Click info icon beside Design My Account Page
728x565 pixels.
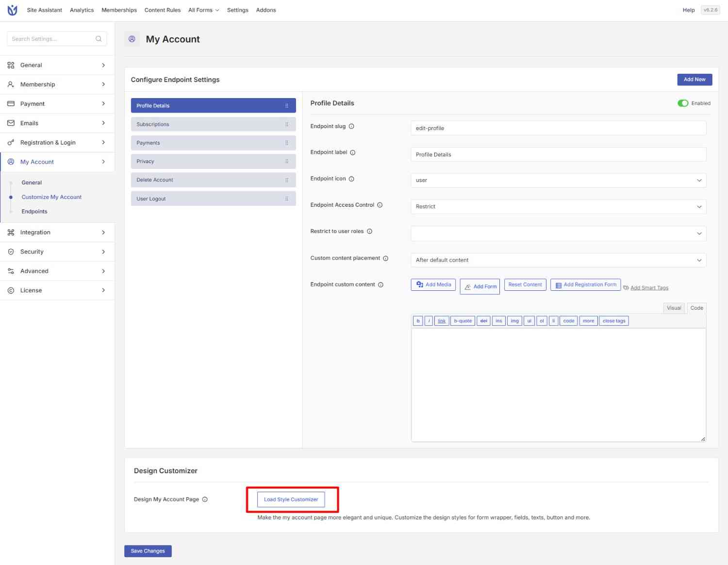coord(205,499)
